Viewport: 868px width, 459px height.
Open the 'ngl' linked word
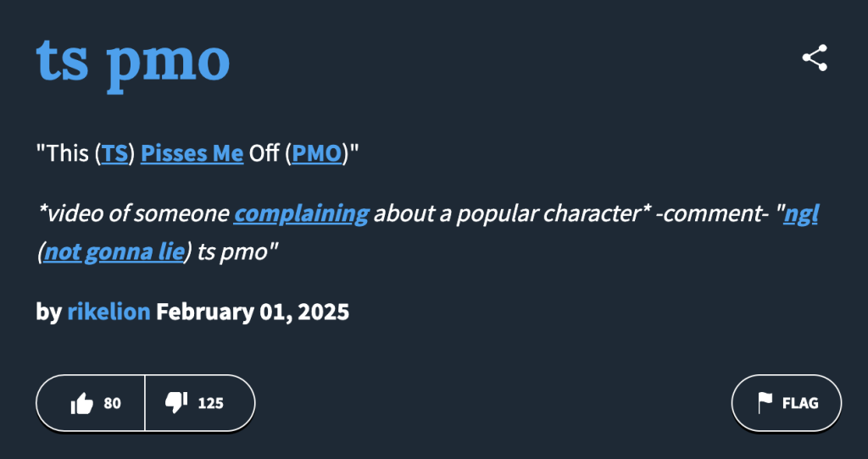[x=800, y=213]
